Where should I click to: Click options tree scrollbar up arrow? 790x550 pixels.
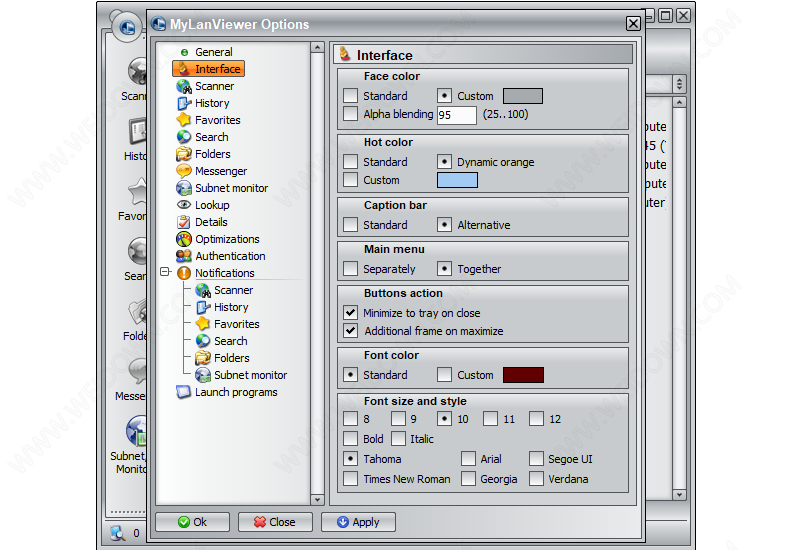click(317, 47)
